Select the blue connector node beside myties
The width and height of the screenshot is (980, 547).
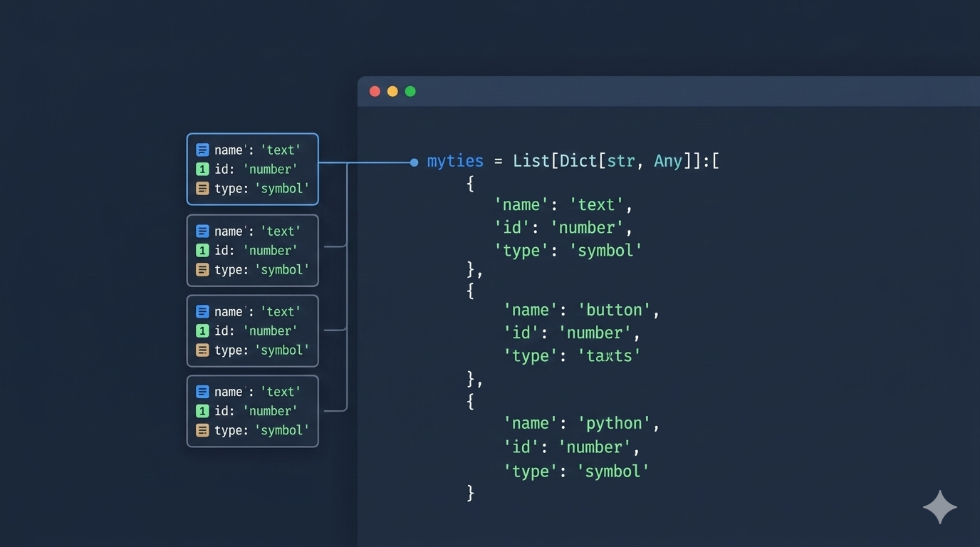pos(414,162)
